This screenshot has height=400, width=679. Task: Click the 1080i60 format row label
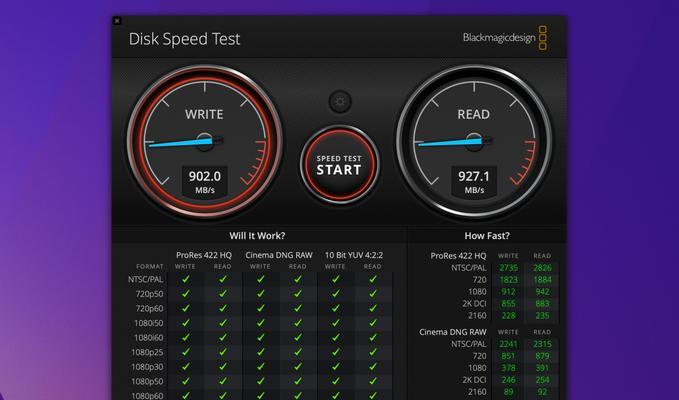149,338
